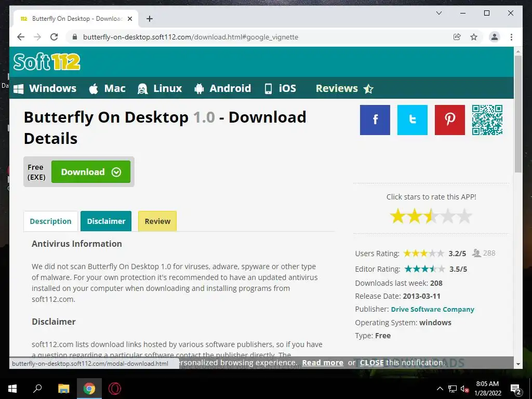Switch to the Disclaimer tab
532x399 pixels.
[106, 221]
